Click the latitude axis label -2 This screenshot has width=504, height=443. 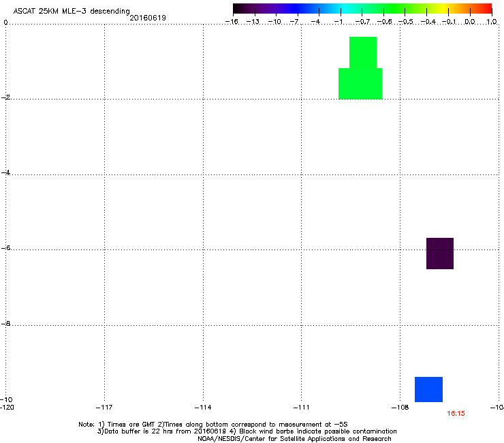5,97
